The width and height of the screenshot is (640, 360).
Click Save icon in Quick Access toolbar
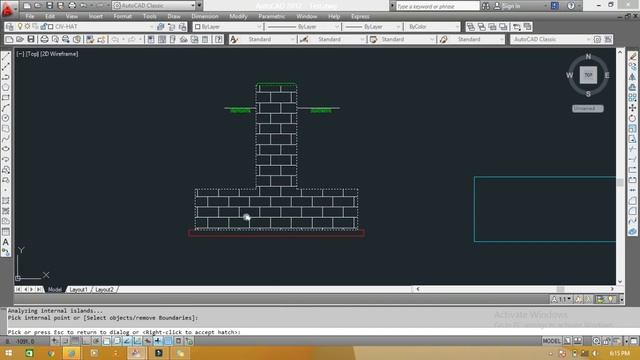point(49,6)
